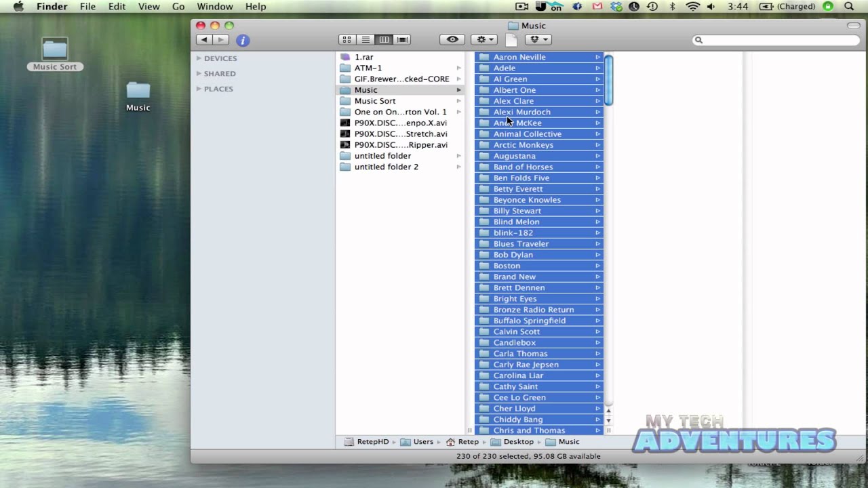The height and width of the screenshot is (488, 868).
Task: Expand arrow next to untitled folder 2
Action: tap(459, 167)
